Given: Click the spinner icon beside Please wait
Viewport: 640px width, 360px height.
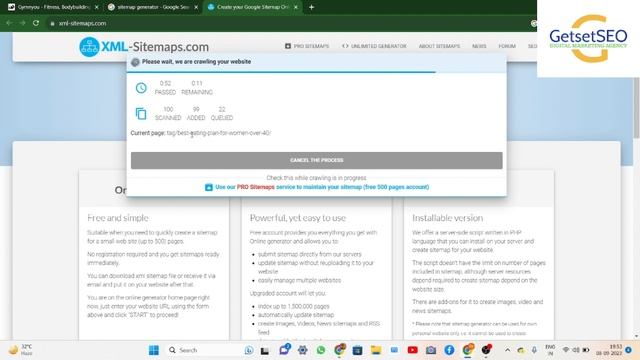Looking at the screenshot, I should point(135,62).
